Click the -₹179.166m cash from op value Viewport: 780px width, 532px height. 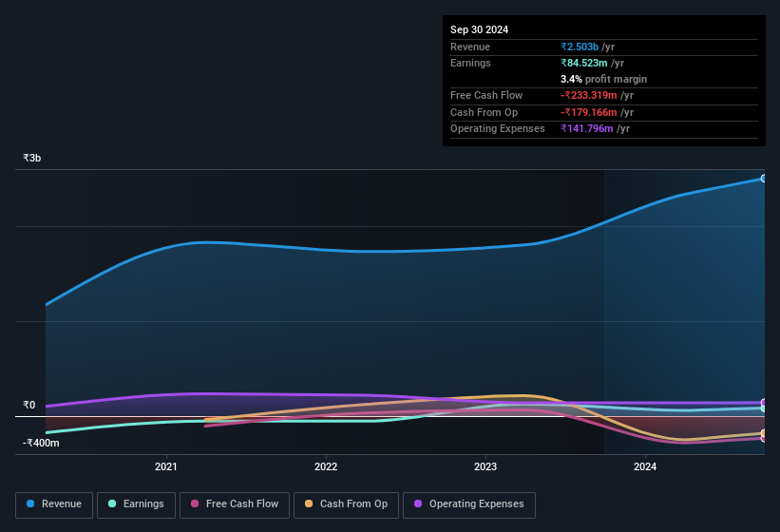[589, 112]
